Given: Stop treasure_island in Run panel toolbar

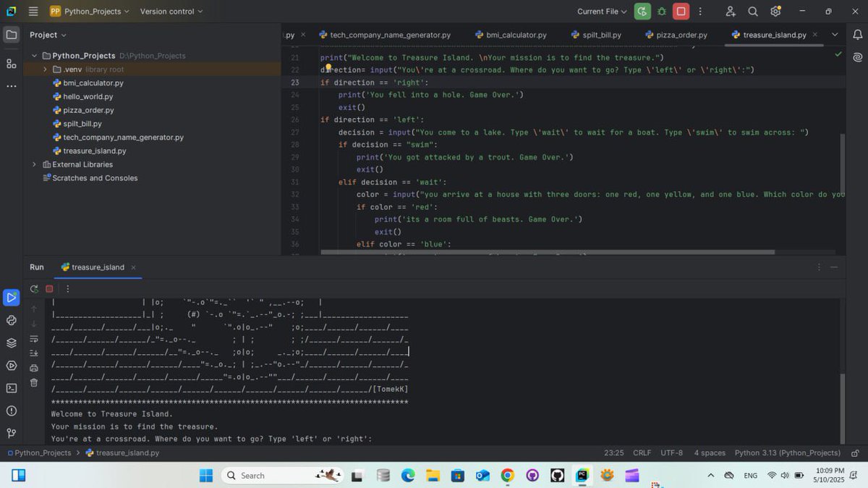Looking at the screenshot, I should (x=49, y=289).
